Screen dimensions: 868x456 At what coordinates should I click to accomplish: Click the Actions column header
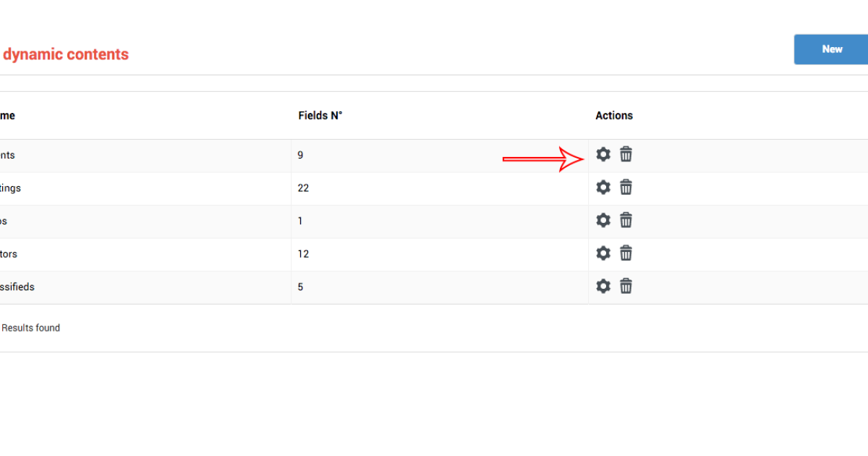[x=614, y=116]
